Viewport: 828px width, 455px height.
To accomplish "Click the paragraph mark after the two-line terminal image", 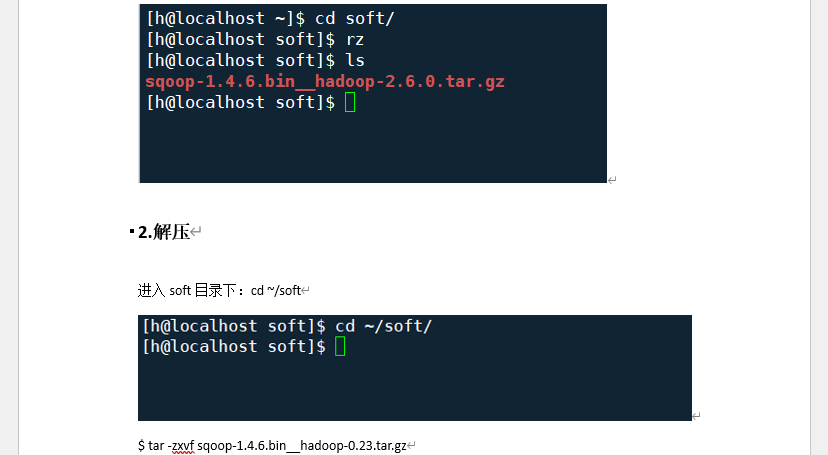I will click(x=696, y=416).
